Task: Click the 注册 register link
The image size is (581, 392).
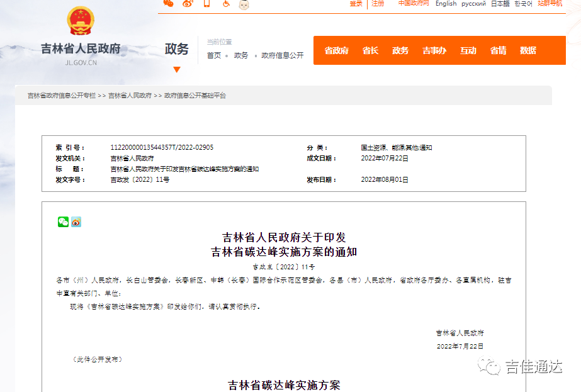Action: point(378,4)
